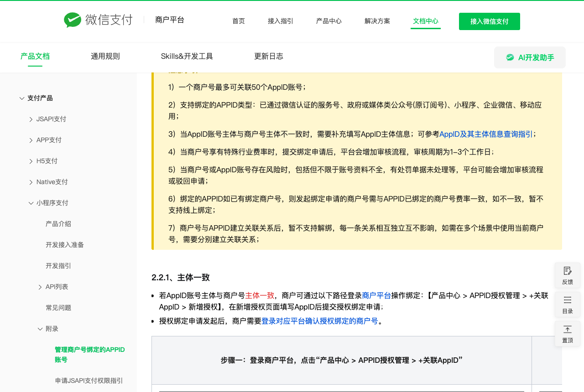Open 开发指引 in the sidebar

pyautogui.click(x=58, y=266)
